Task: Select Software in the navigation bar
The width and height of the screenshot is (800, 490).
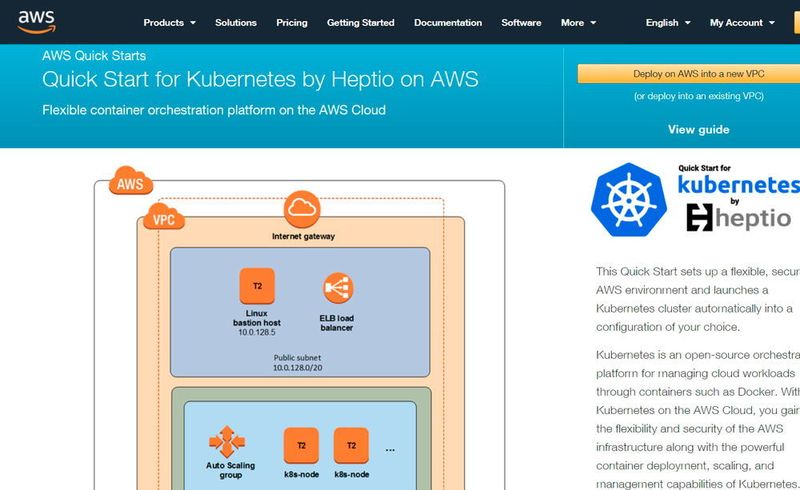Action: pyautogui.click(x=521, y=22)
